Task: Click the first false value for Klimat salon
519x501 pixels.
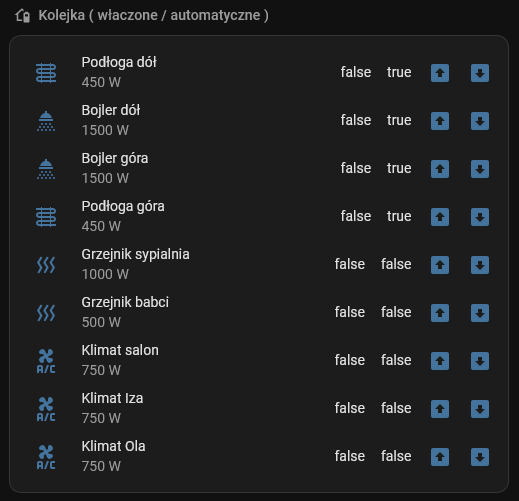Action: click(x=350, y=360)
